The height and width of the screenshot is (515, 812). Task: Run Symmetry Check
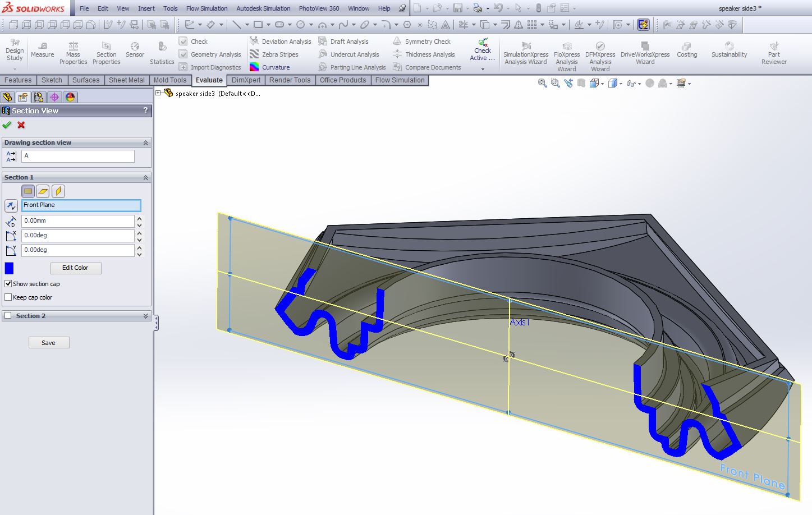421,42
